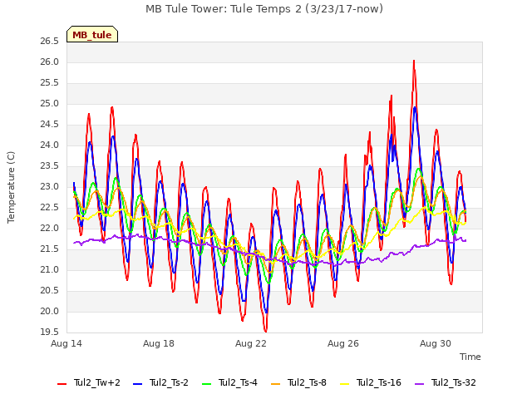532x399 pixels.
Task: Click the 26.0 y-axis value
Action: pyautogui.click(x=50, y=62)
